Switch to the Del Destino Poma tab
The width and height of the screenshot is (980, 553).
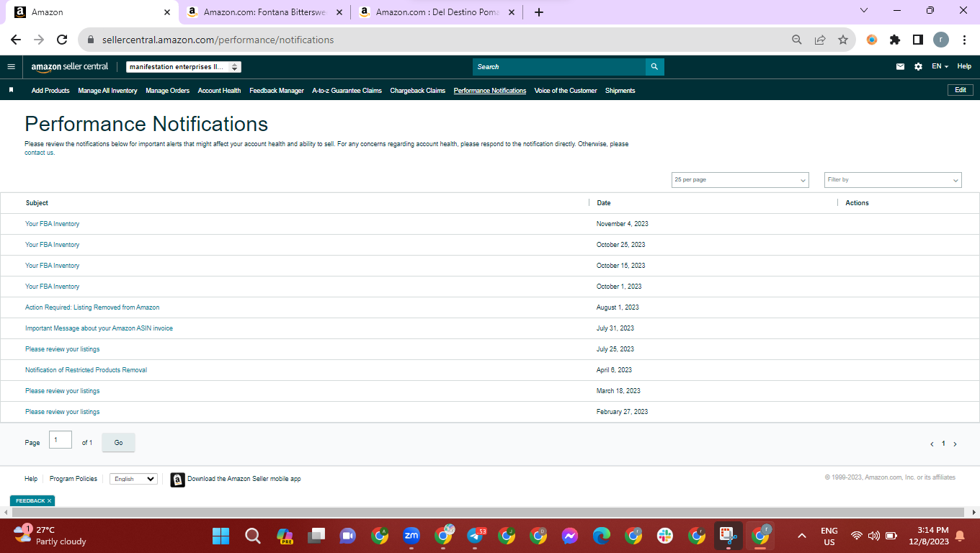437,12
